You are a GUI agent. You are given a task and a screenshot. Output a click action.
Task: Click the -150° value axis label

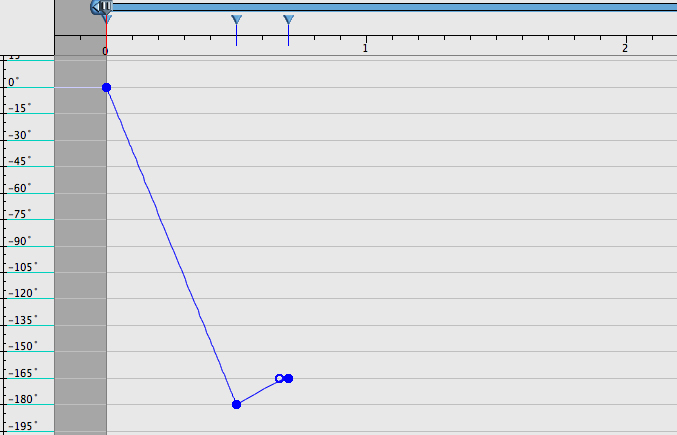pyautogui.click(x=23, y=346)
